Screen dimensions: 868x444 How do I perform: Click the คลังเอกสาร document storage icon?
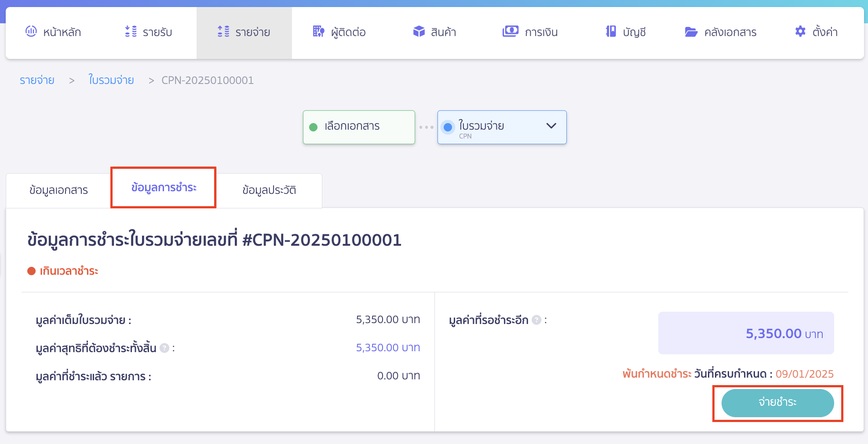click(x=691, y=31)
